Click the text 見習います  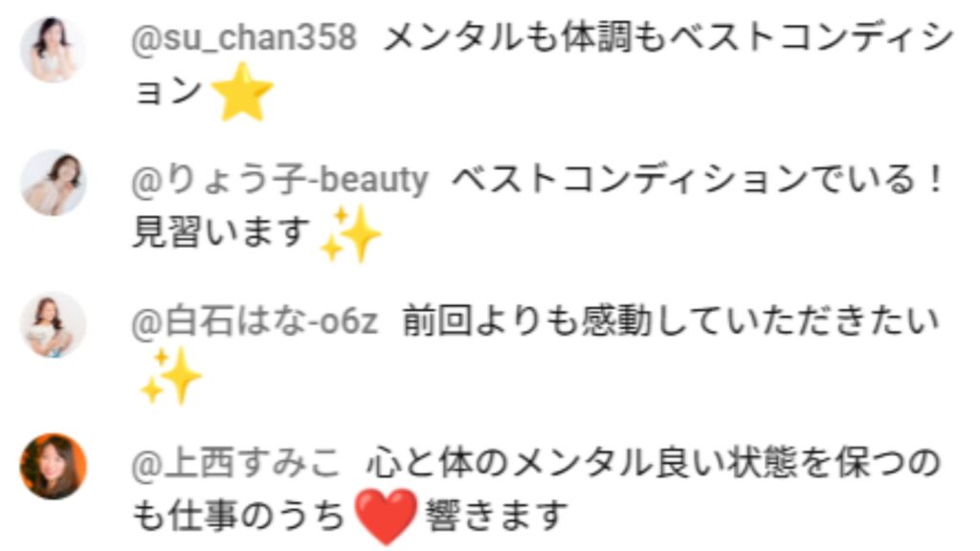point(221,232)
